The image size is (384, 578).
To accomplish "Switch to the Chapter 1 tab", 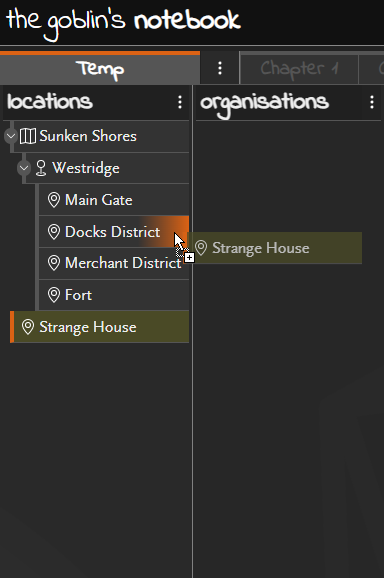I will point(299,69).
